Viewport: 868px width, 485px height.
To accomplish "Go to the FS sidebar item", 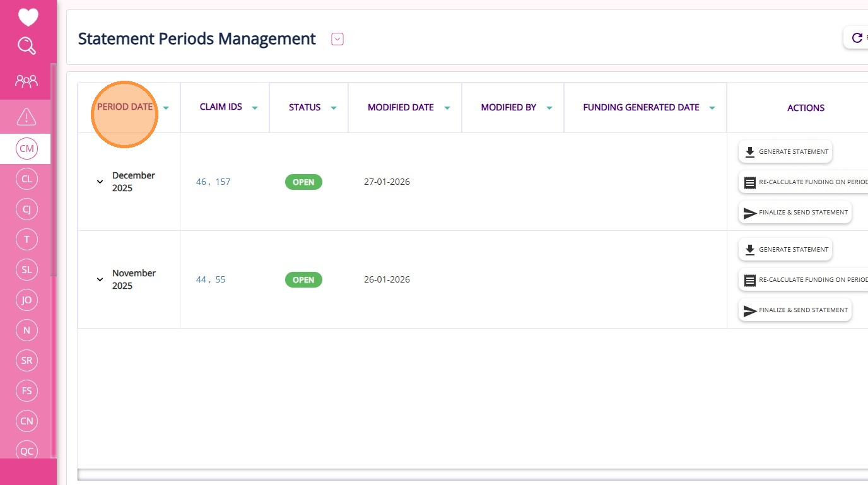I will (26, 391).
